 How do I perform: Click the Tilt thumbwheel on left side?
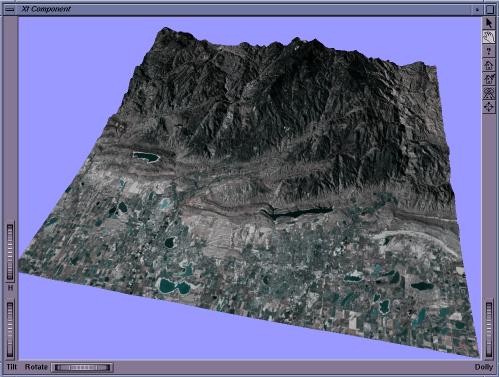pyautogui.click(x=10, y=329)
